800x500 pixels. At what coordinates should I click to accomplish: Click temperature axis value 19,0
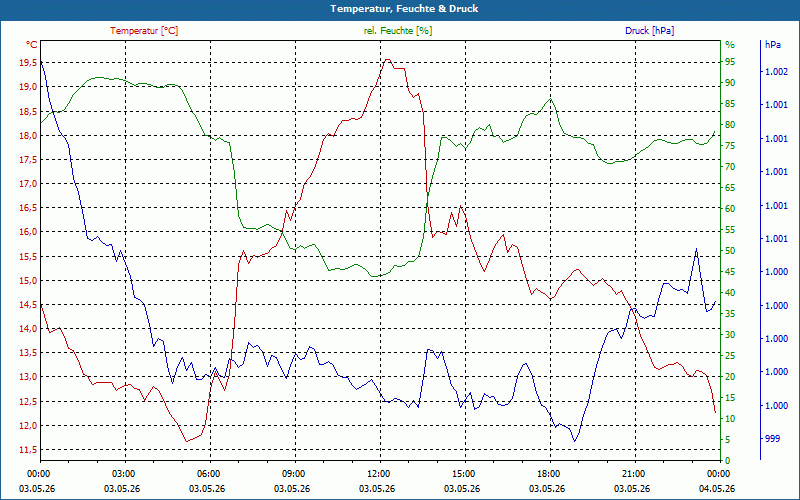tap(28, 87)
